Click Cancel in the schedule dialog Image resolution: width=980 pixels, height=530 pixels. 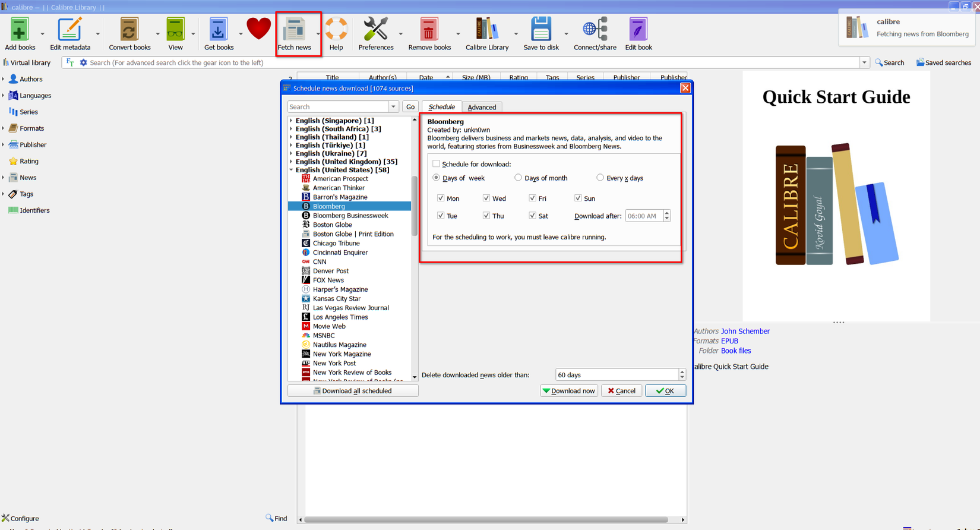coord(621,391)
